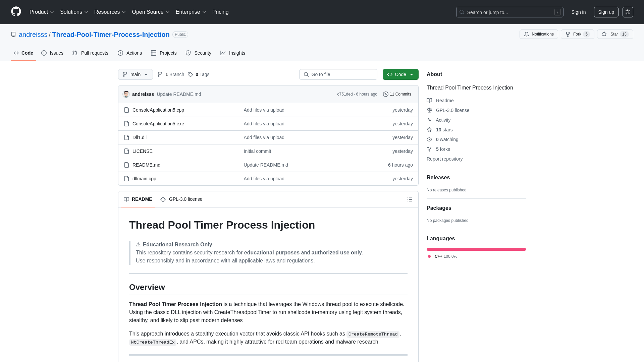Expand the Solutions menu
The image size is (644, 362).
(74, 12)
